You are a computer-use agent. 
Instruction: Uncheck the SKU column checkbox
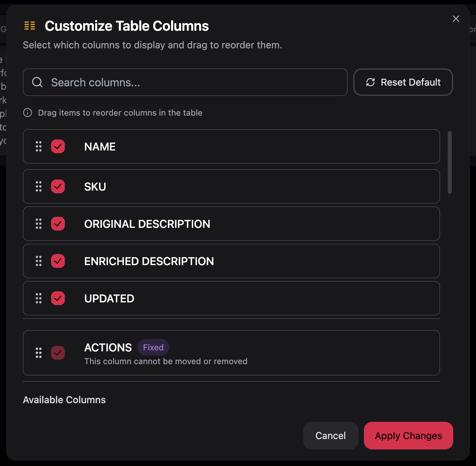[58, 186]
